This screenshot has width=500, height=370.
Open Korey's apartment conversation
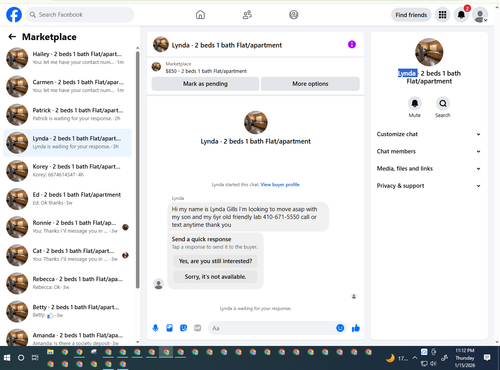(67, 171)
